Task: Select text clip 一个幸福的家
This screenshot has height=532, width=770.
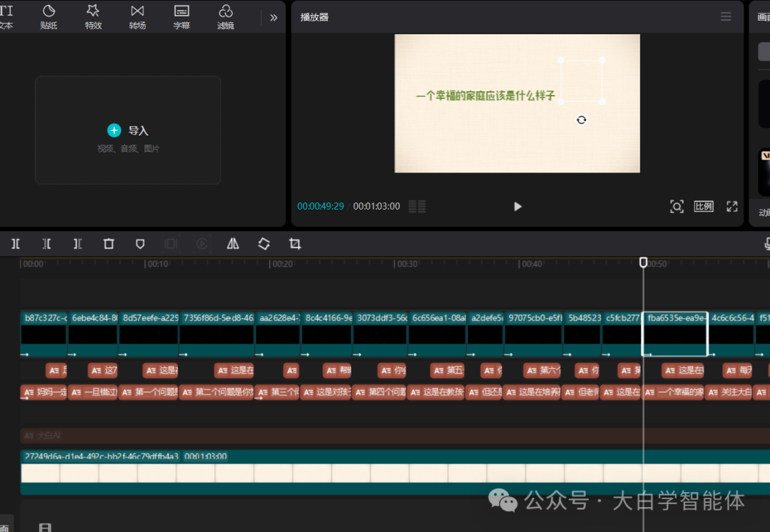Action: (x=674, y=392)
